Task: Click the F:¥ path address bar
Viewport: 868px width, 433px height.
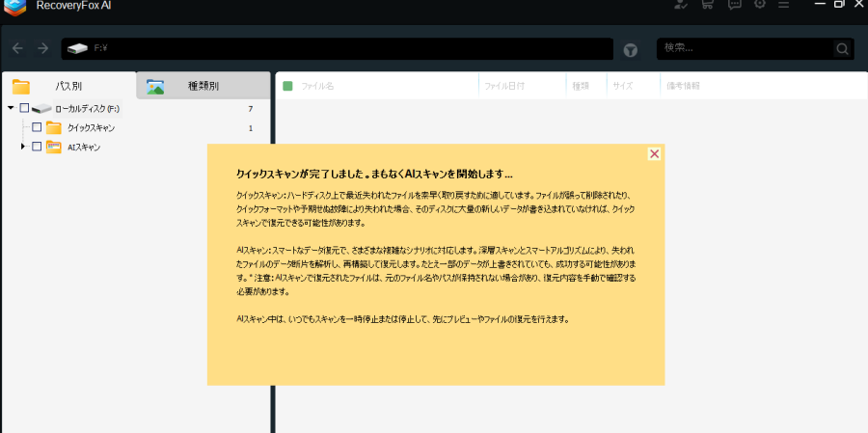Action: 338,49
